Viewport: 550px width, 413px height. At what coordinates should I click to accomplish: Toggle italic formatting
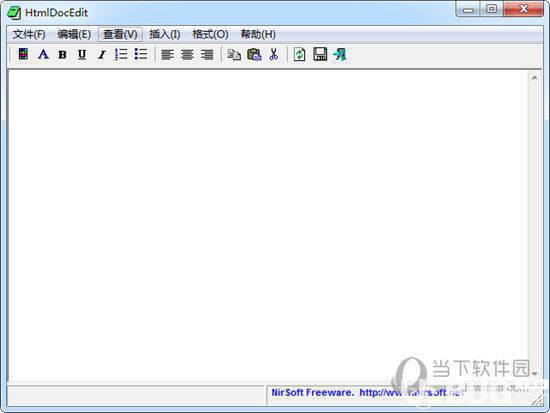[102, 55]
